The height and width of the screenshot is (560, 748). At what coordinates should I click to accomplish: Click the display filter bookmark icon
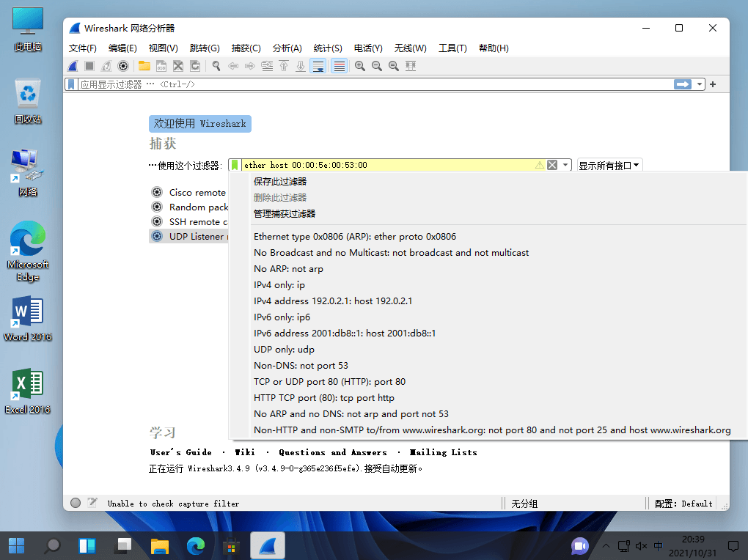71,84
